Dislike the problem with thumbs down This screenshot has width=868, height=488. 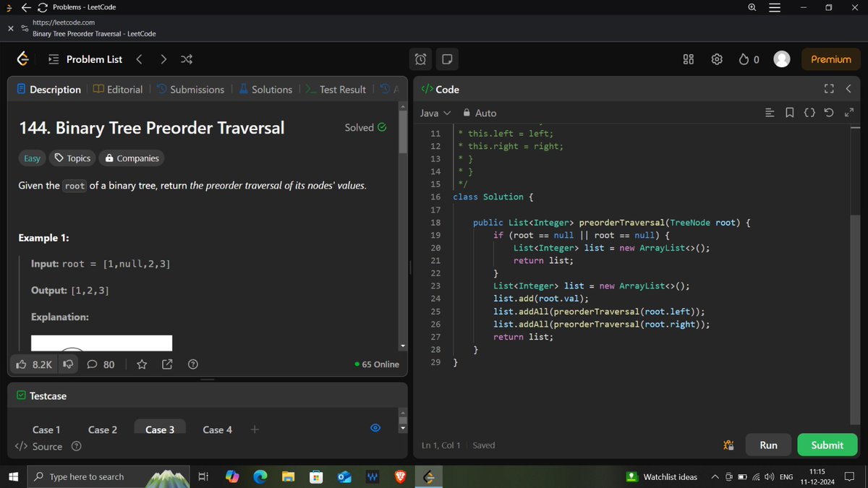click(69, 364)
